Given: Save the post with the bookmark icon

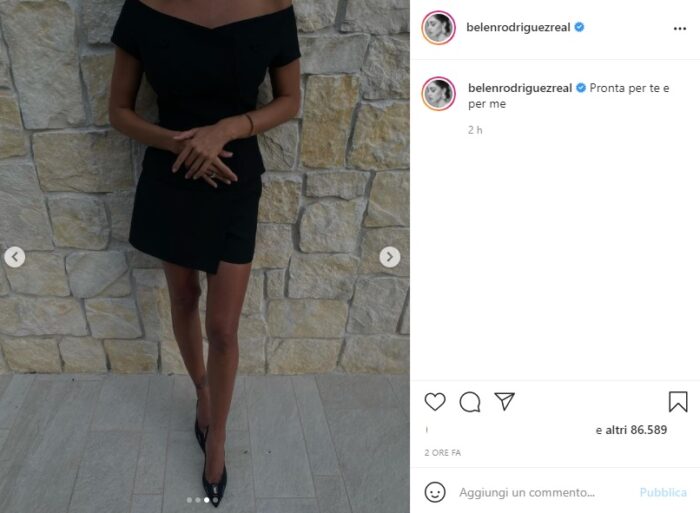Looking at the screenshot, I should 678,401.
